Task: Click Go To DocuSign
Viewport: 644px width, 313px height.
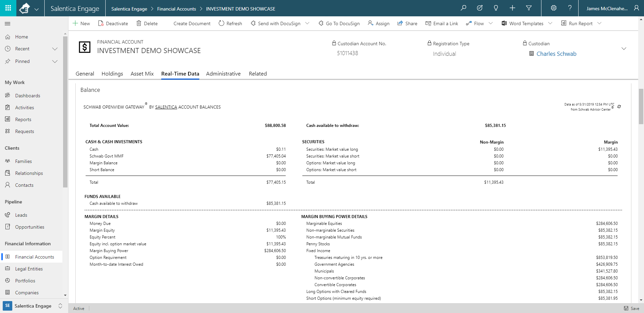Action: 339,23
